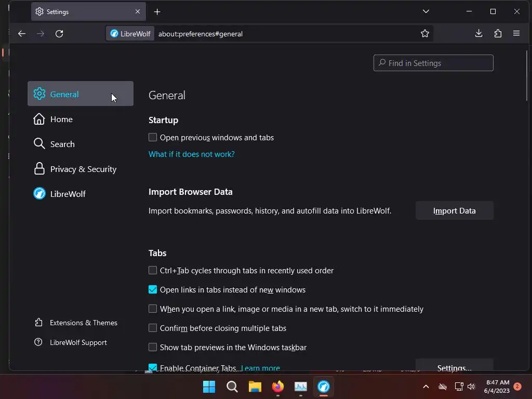Open the Windows Start menu

[209, 387]
